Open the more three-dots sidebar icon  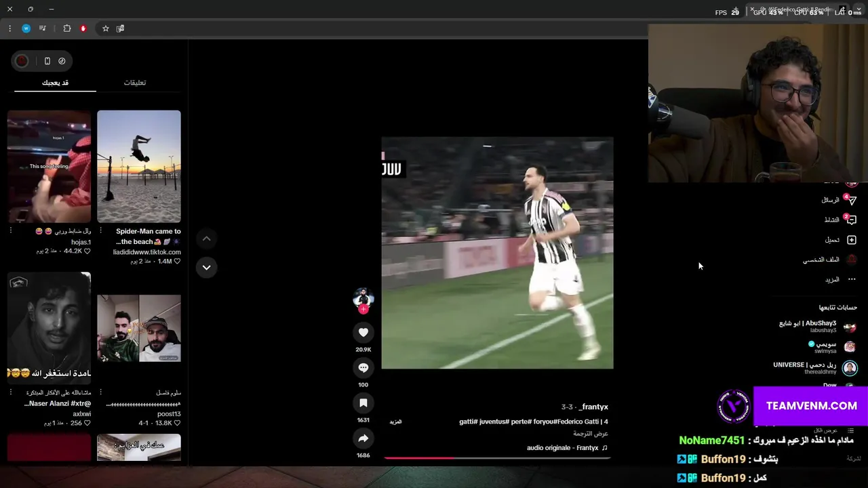(x=852, y=279)
